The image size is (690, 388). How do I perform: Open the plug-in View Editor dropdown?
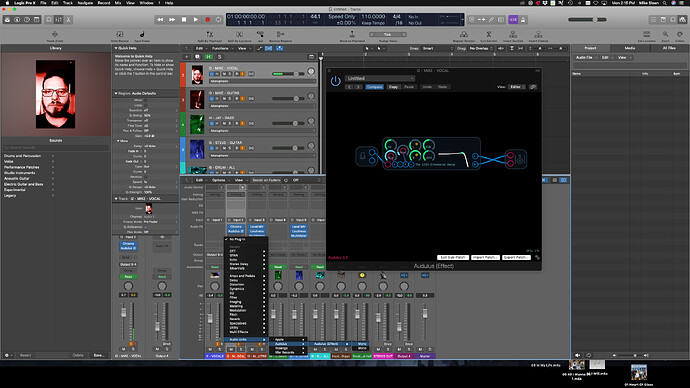click(517, 87)
